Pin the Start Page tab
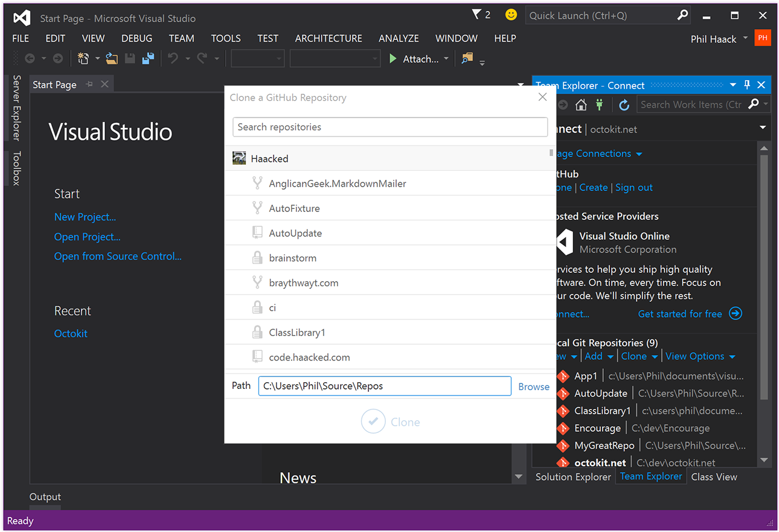The width and height of the screenshot is (779, 532). (x=89, y=85)
